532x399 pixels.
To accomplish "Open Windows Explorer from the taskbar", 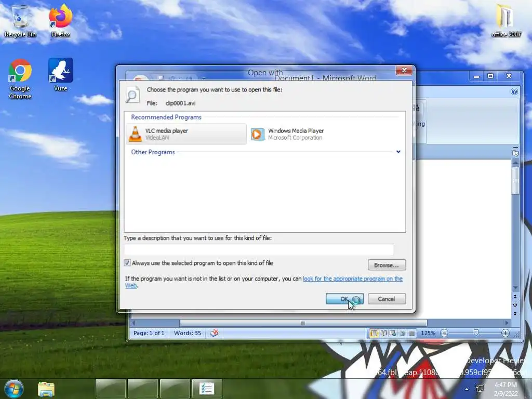I will point(46,389).
